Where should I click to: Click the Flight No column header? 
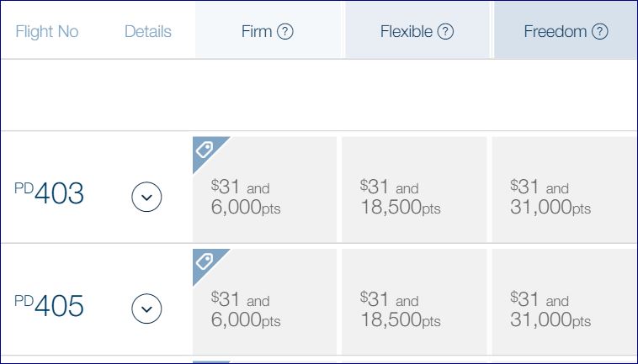click(x=47, y=32)
